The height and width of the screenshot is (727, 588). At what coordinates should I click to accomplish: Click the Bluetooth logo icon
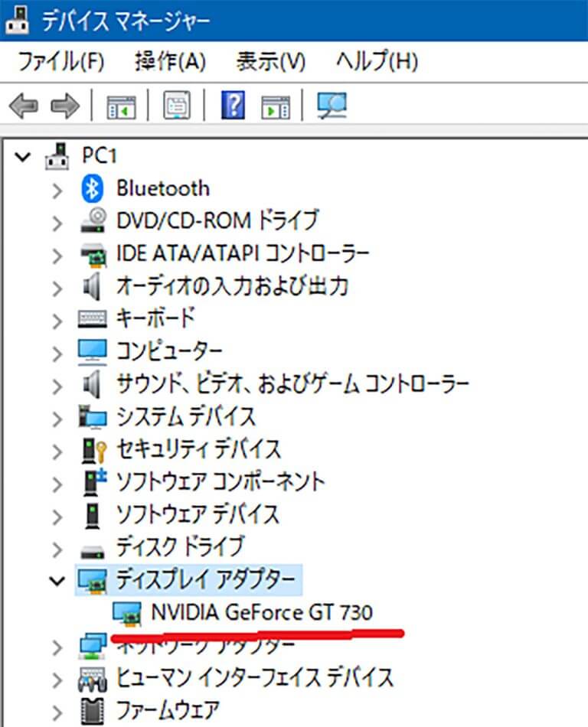(x=93, y=189)
